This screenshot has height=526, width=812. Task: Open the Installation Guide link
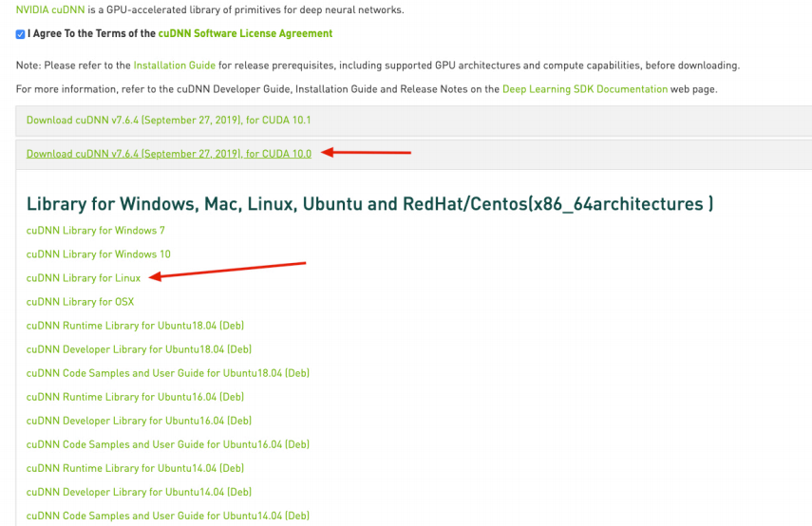(175, 66)
